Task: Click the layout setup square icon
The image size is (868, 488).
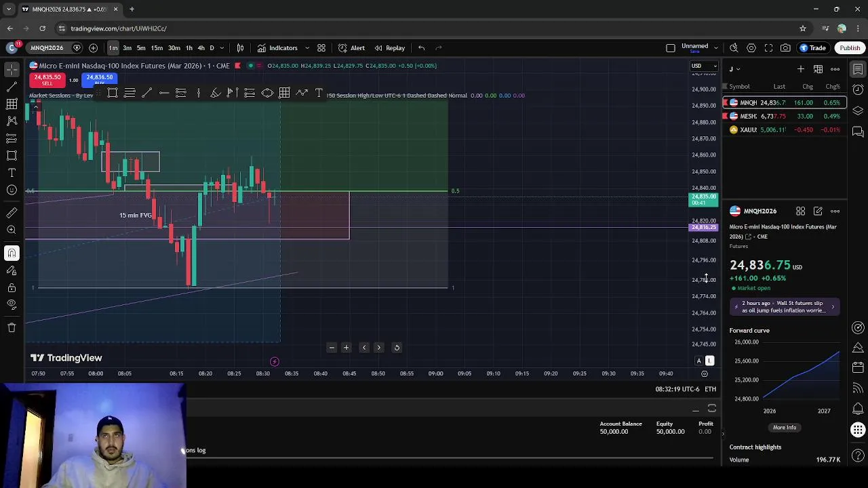Action: [671, 48]
